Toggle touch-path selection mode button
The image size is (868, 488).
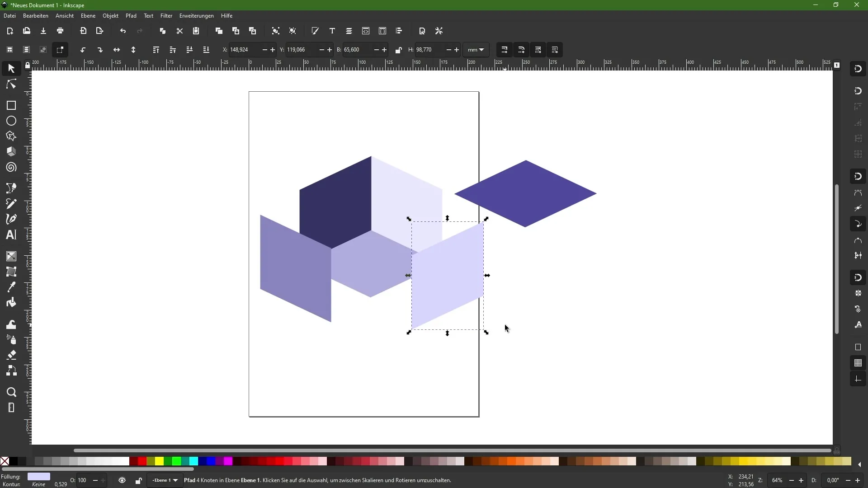(x=60, y=50)
